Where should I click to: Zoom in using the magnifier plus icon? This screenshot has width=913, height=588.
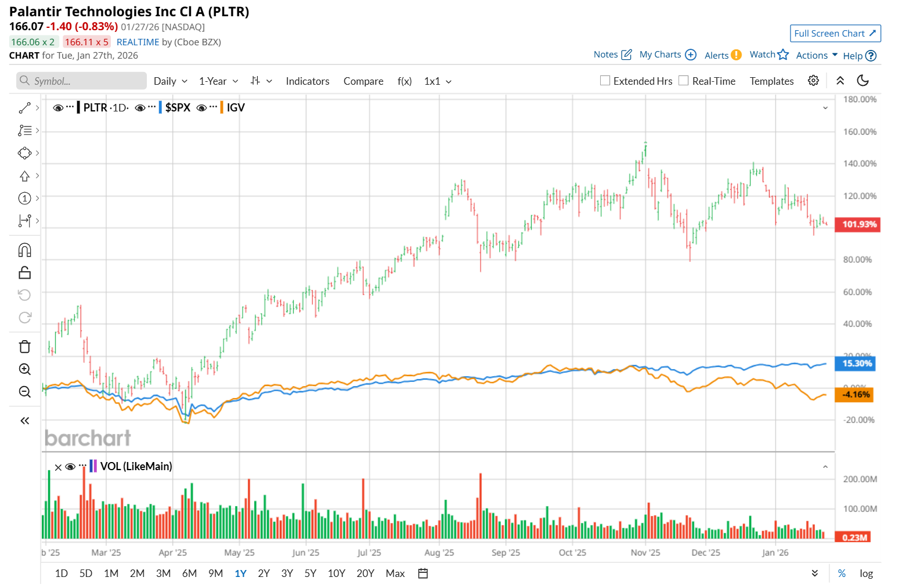pos(24,369)
